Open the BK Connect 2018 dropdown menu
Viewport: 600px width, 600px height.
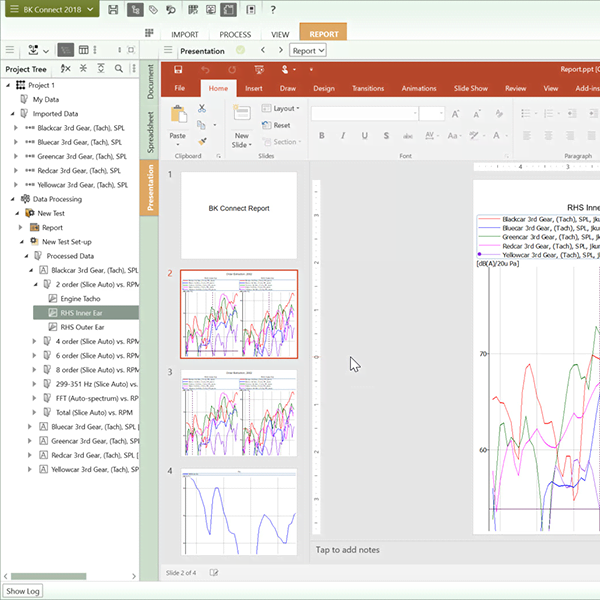point(48,10)
